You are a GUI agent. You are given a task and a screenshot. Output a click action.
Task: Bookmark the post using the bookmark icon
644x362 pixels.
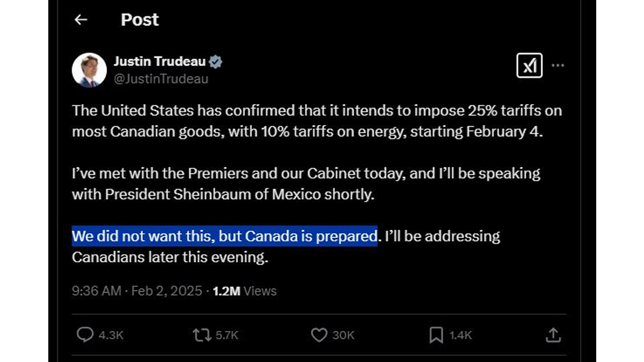point(436,335)
